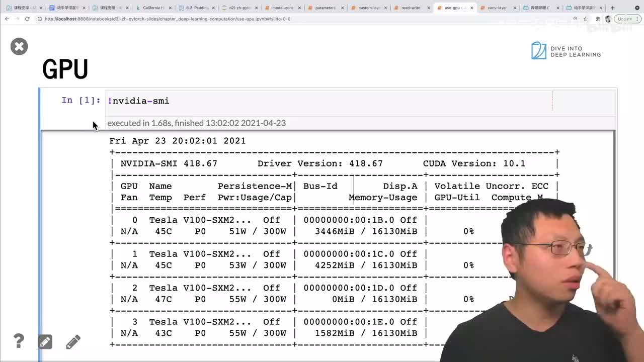This screenshot has width=644, height=362.
Task: Exit the slideshow with the round X button
Action: [19, 46]
